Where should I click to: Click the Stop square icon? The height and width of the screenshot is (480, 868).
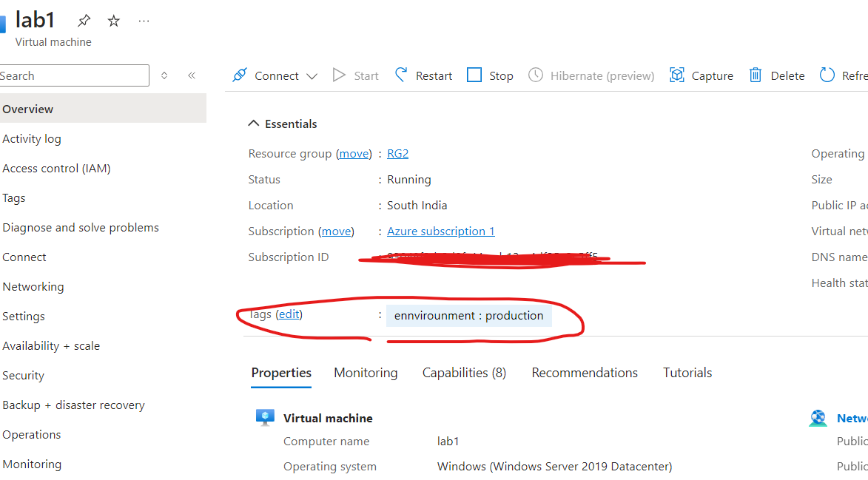(474, 75)
